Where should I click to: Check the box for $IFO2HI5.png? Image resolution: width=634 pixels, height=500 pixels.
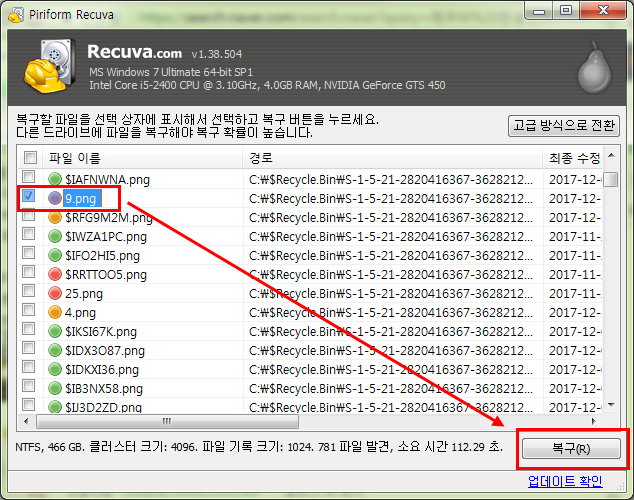28,253
